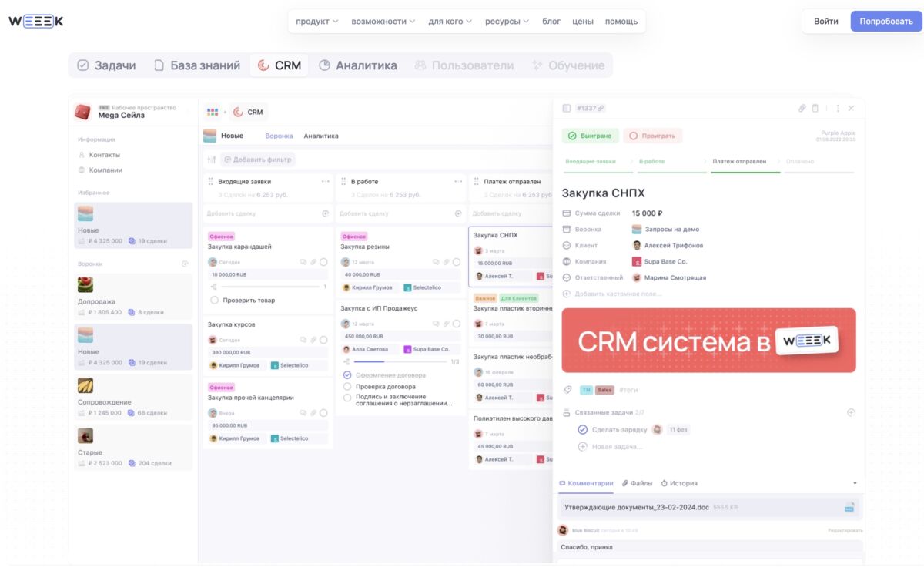Download the Утверждающие документы doc file icon
The image size is (924, 581).
point(849,508)
